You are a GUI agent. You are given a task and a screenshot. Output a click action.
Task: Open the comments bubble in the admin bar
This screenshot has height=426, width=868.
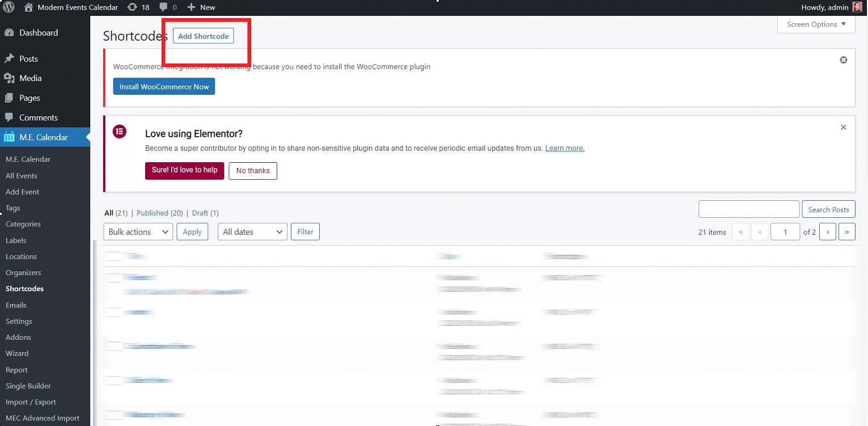[163, 7]
